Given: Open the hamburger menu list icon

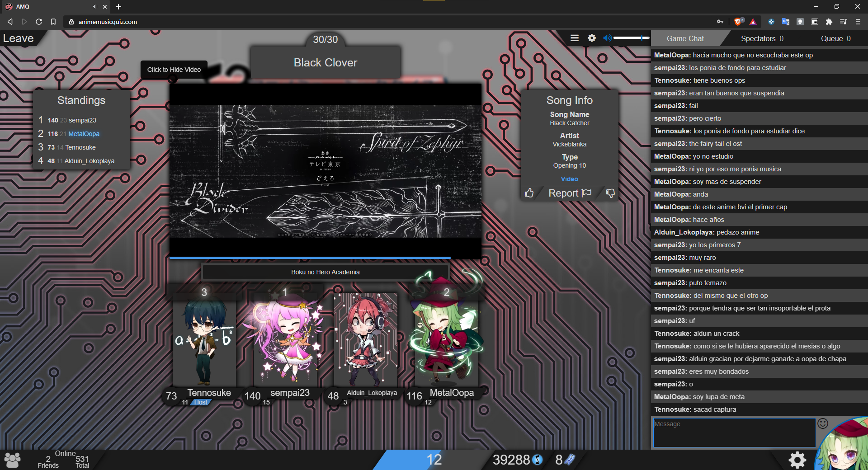Looking at the screenshot, I should click(x=575, y=38).
